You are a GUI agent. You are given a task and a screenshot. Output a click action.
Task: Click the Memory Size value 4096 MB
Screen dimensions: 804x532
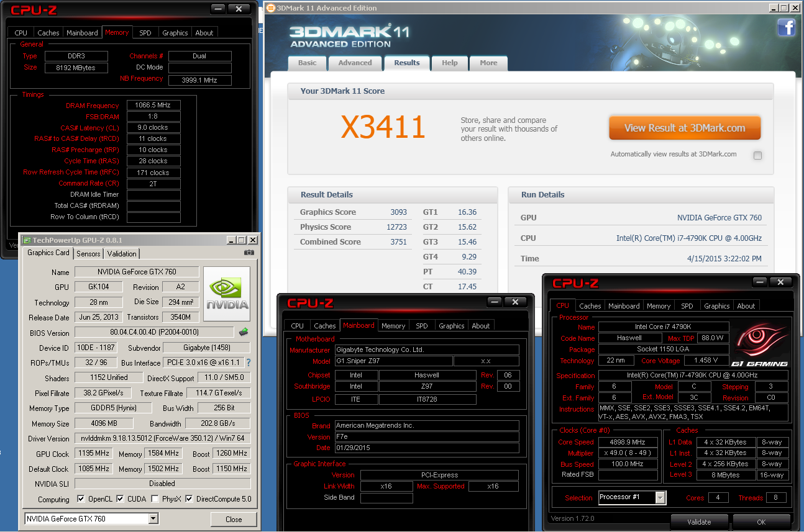tap(104, 423)
